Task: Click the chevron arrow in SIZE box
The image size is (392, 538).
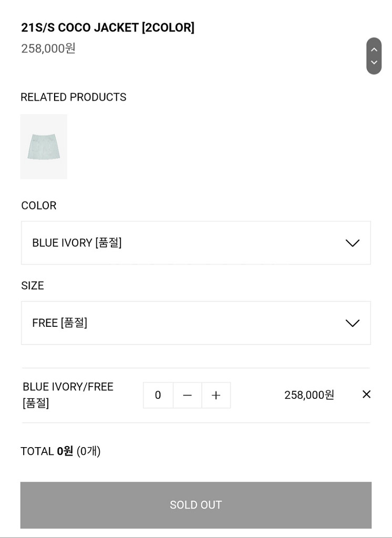Action: 352,323
